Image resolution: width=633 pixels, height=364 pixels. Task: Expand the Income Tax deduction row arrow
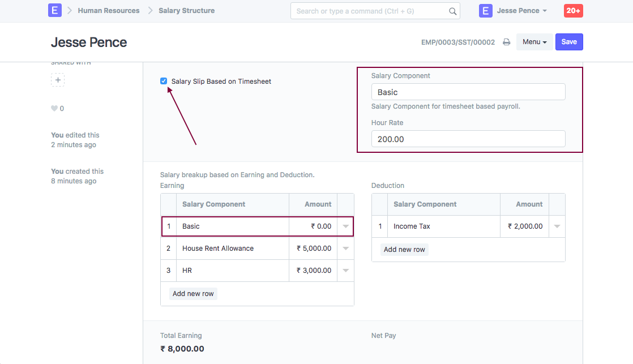click(x=557, y=226)
